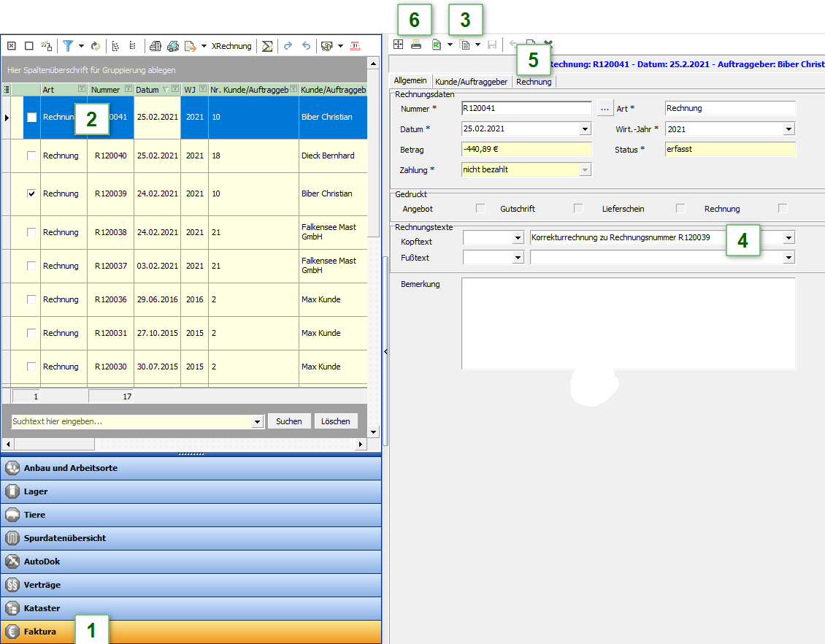Click the printer icon in the detail toolbar

click(x=416, y=45)
